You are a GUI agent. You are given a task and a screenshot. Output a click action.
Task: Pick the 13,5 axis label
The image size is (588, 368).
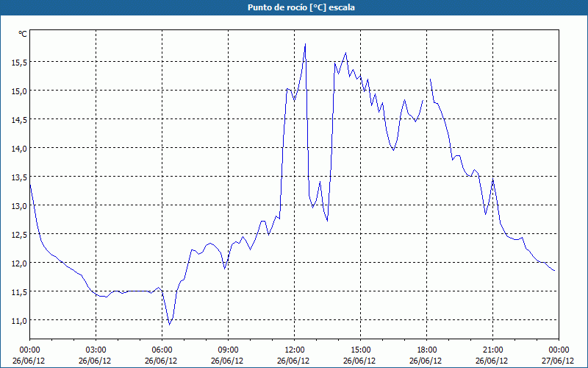(x=19, y=177)
